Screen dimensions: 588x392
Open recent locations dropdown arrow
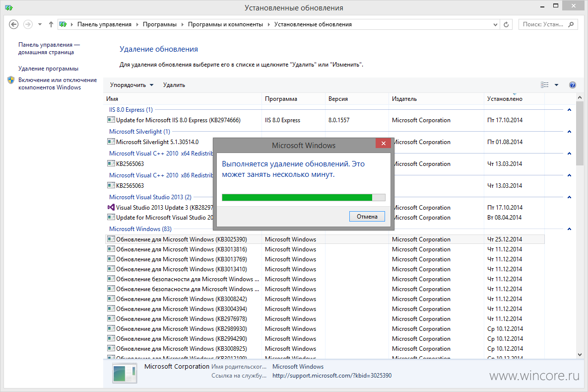tap(40, 24)
